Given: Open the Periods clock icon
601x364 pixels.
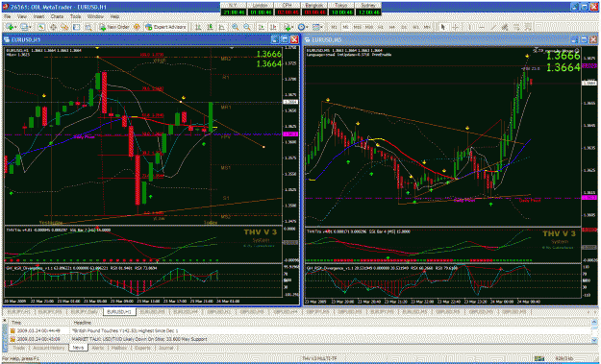Looking at the screenshot, I should coord(302,27).
